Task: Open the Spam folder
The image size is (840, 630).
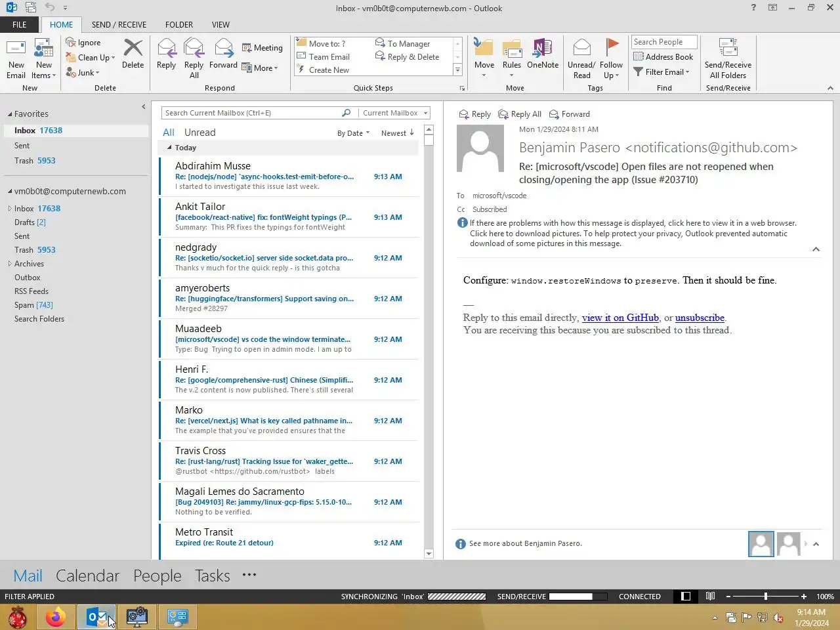Action: (x=33, y=305)
